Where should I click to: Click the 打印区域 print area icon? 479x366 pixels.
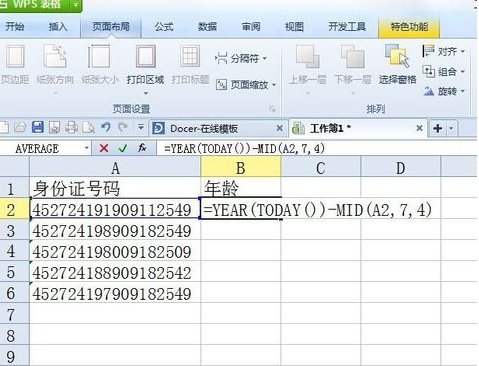[x=145, y=57]
